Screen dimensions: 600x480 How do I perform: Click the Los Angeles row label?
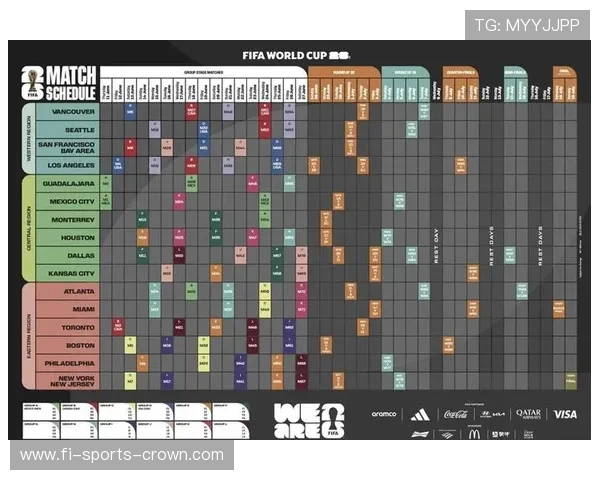[68, 165]
